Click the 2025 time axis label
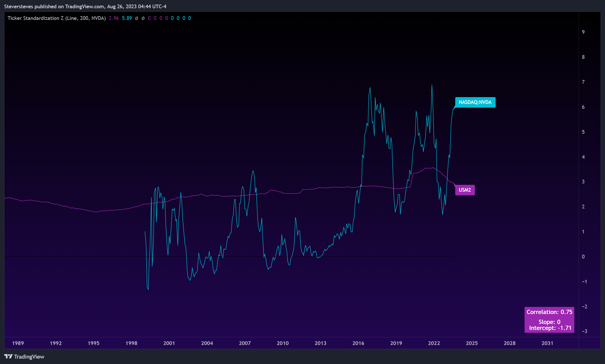Image resolution: width=605 pixels, height=364 pixels. 472,343
